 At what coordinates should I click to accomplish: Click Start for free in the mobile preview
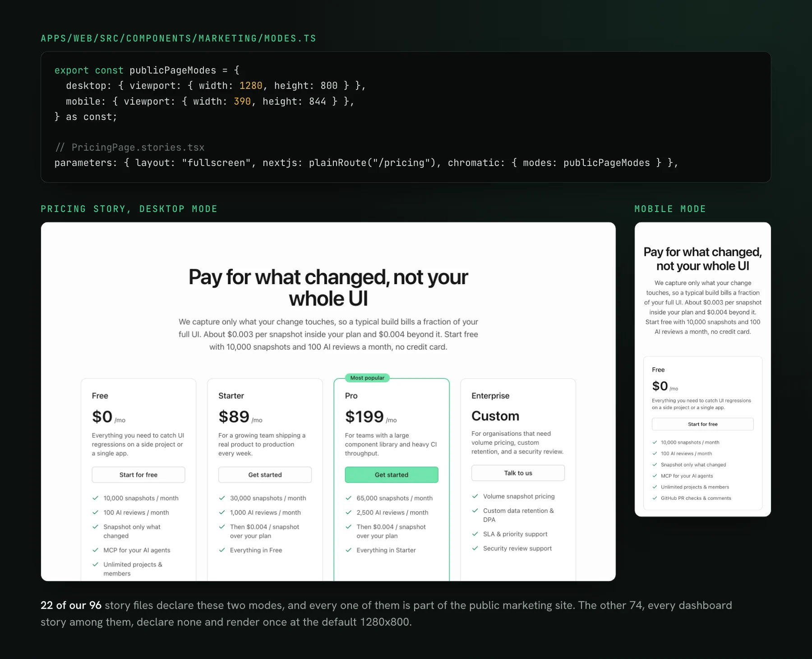coord(702,424)
